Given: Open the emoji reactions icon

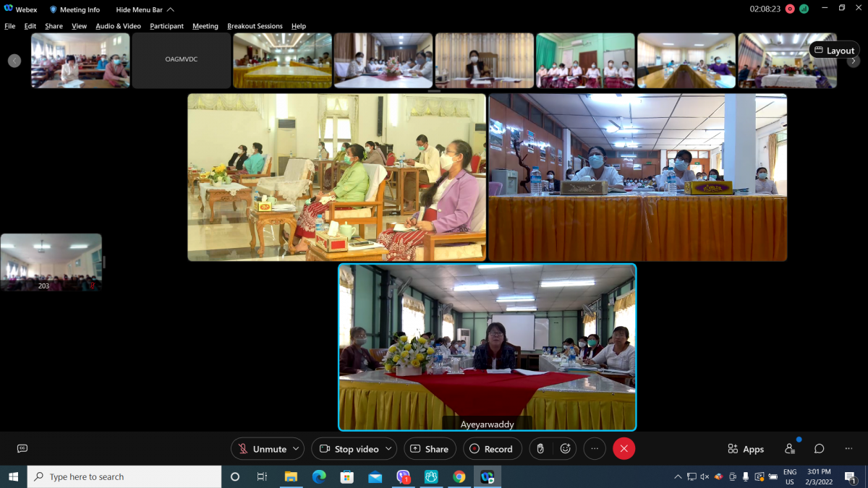Looking at the screenshot, I should (x=566, y=449).
